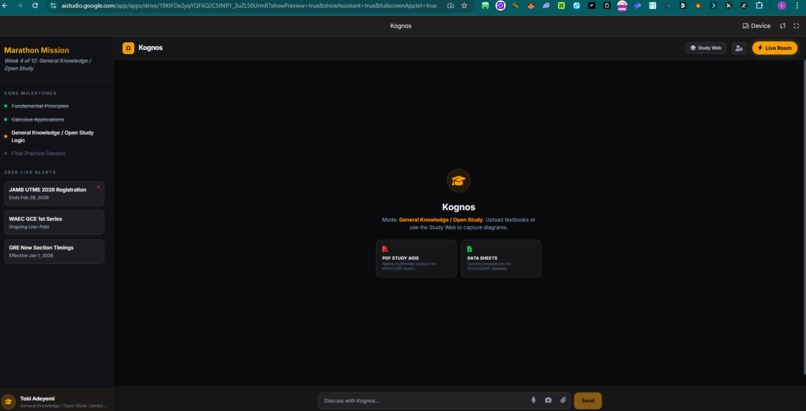The height and width of the screenshot is (411, 806).
Task: Click the reload applet icon next to Device
Action: click(x=783, y=26)
